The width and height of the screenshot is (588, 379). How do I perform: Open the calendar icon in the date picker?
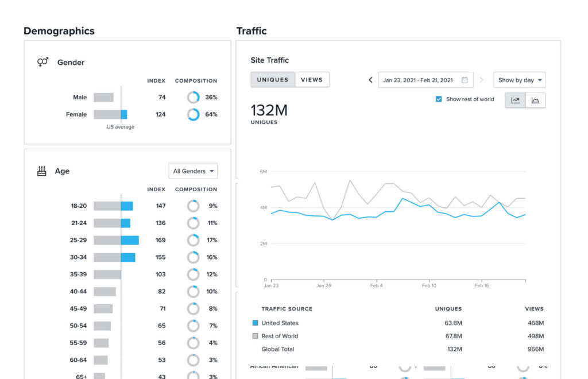coord(465,80)
